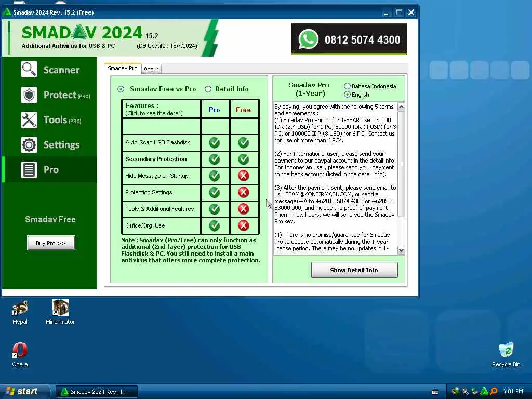Click Pro checkmark for Auto-Scan USB Flashdisk
Viewport: 532px width, 399px height.
coord(215,143)
